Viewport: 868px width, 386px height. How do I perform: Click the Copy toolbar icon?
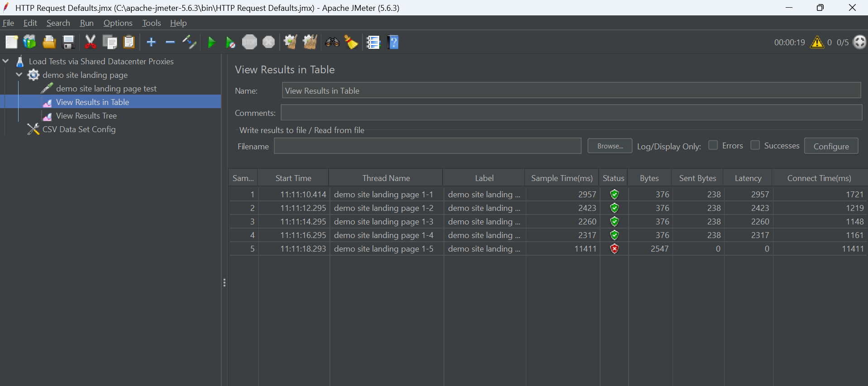[x=110, y=42]
